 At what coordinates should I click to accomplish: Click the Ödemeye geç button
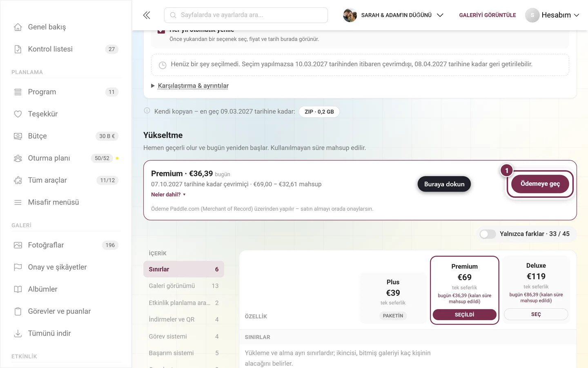(x=540, y=184)
